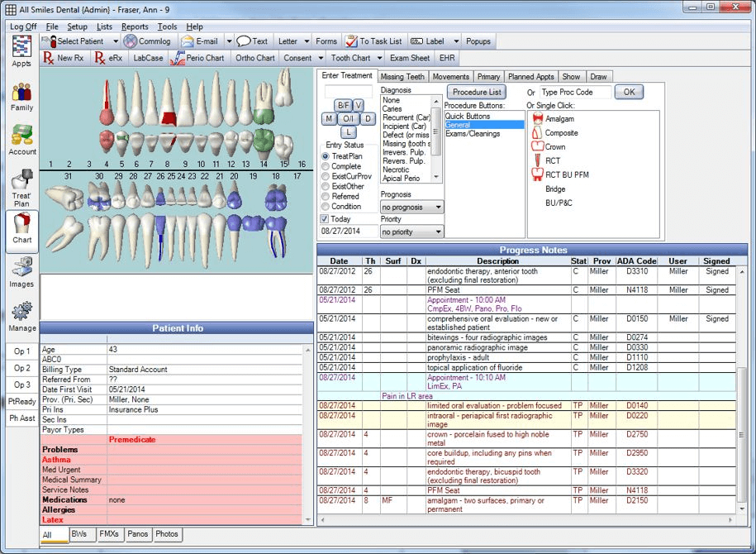
Task: Uncheck the Today checkbox
Action: click(x=325, y=219)
